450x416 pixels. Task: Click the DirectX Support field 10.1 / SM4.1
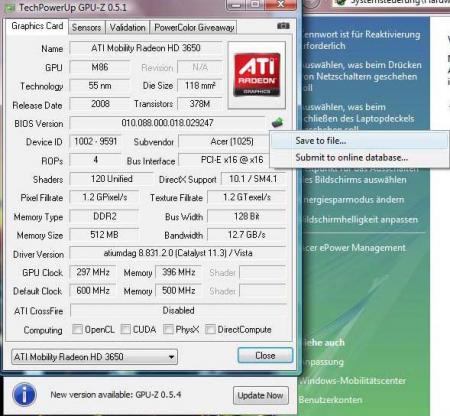pyautogui.click(x=253, y=179)
